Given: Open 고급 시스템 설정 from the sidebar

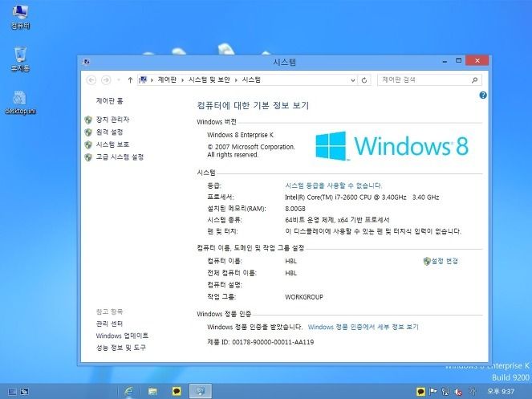Looking at the screenshot, I should click(120, 157).
